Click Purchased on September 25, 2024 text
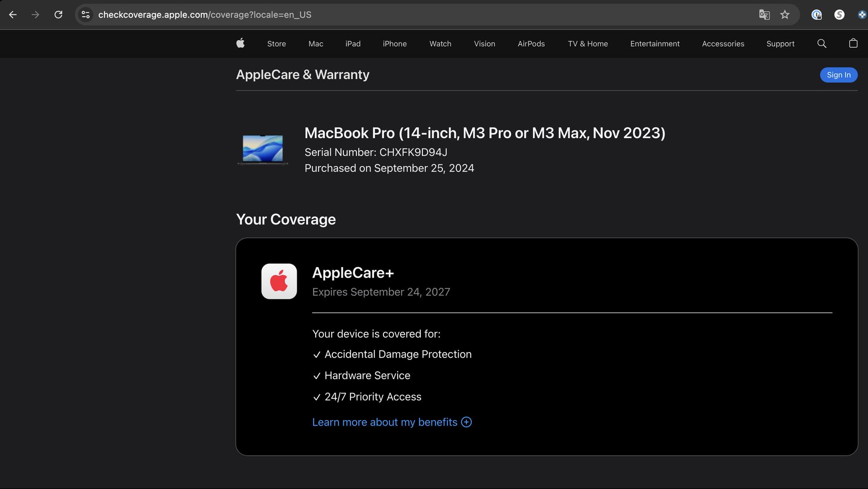 (x=389, y=168)
